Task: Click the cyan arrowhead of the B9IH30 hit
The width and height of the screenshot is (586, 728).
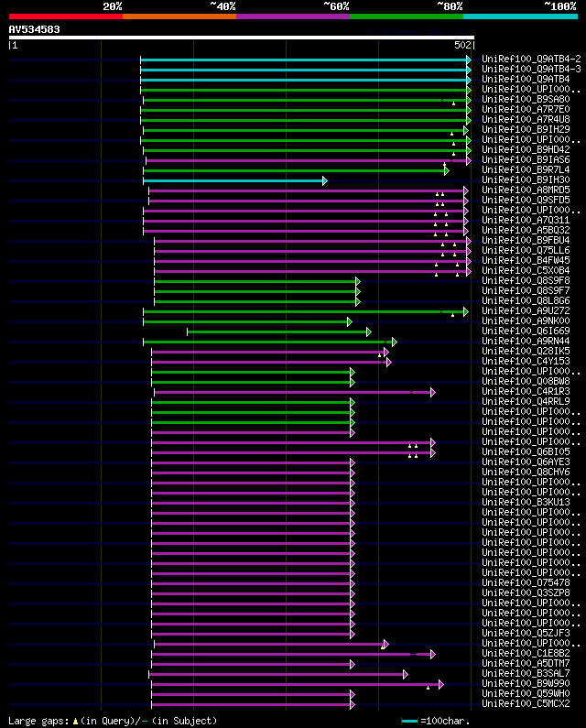Action: [x=325, y=181]
